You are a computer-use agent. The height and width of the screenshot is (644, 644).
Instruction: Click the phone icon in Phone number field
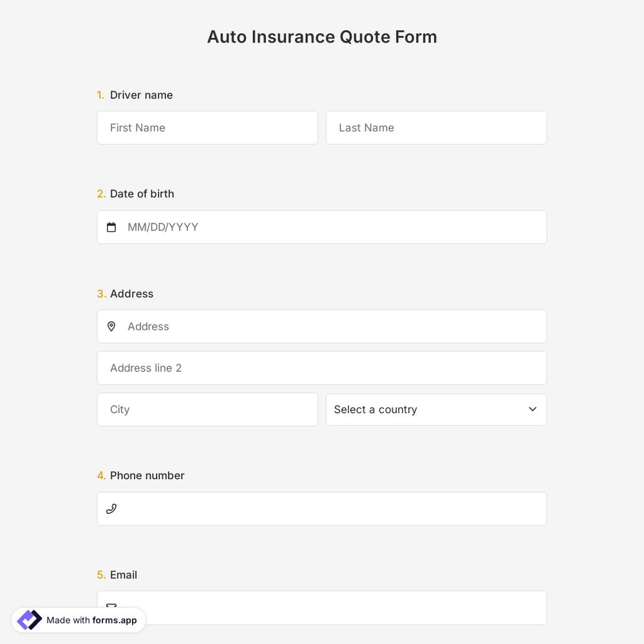(x=111, y=509)
